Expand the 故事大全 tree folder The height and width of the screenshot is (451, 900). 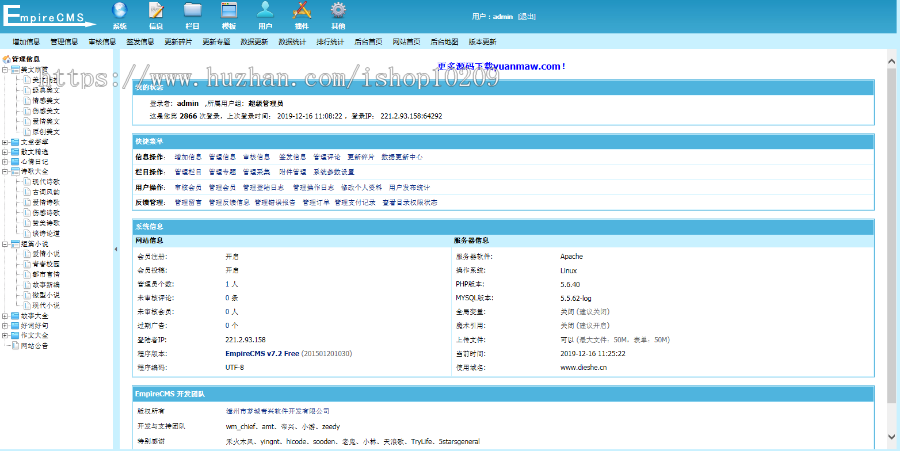coord(5,317)
